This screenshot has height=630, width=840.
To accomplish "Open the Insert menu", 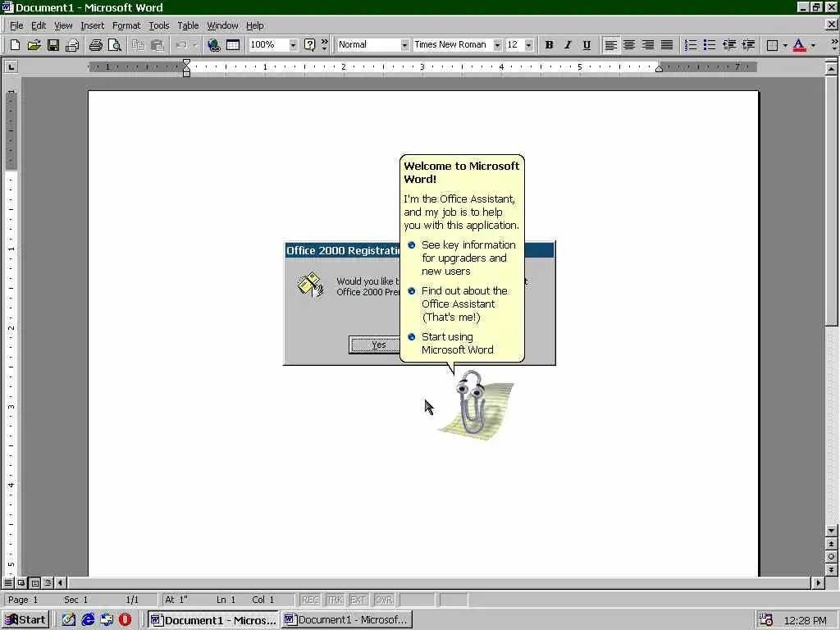I will coord(92,25).
